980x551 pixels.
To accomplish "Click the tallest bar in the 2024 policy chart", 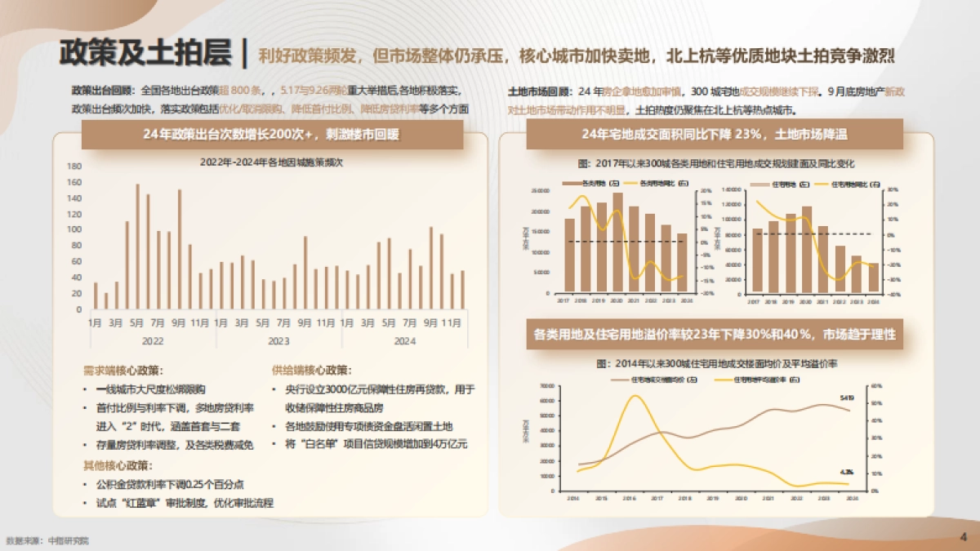I will coord(430,269).
